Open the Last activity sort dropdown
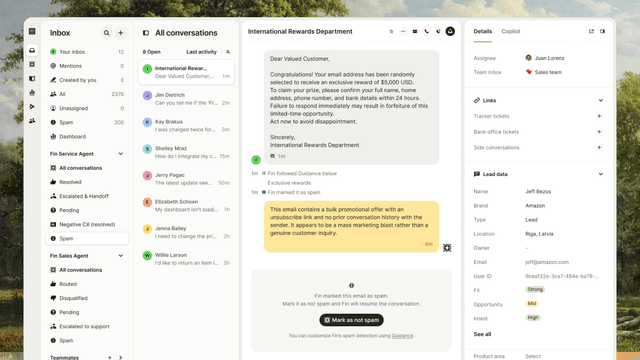The width and height of the screenshot is (640, 360). pos(201,52)
